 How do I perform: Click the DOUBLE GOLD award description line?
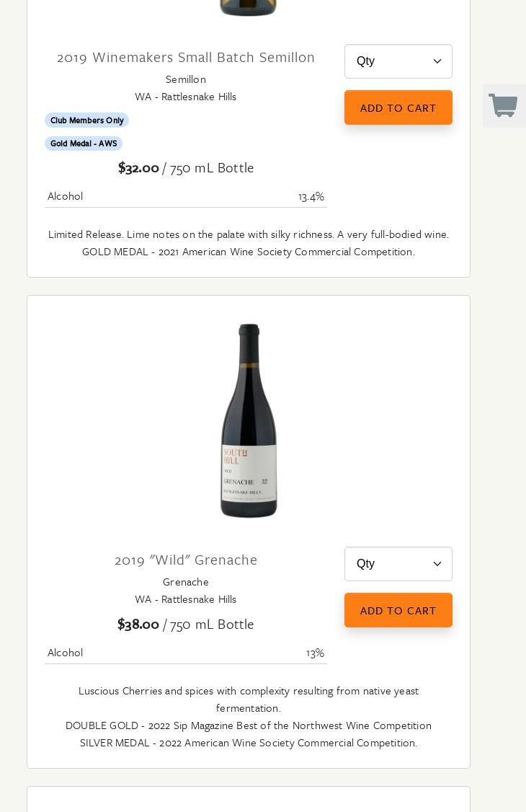click(x=249, y=725)
